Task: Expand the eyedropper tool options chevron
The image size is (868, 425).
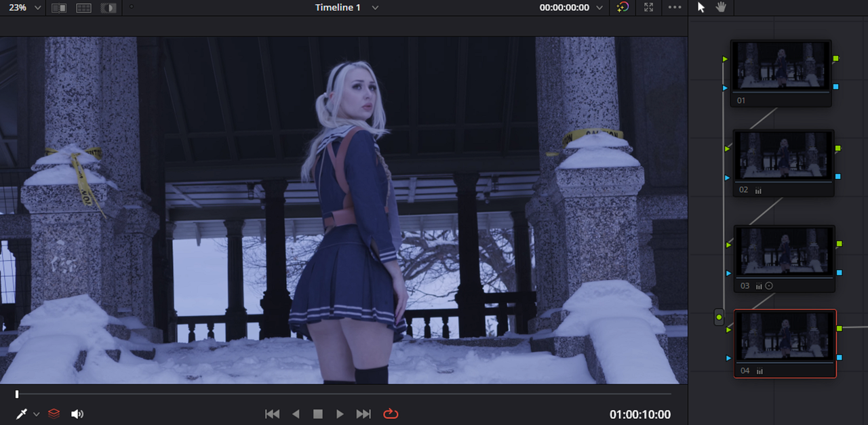Action: tap(36, 413)
